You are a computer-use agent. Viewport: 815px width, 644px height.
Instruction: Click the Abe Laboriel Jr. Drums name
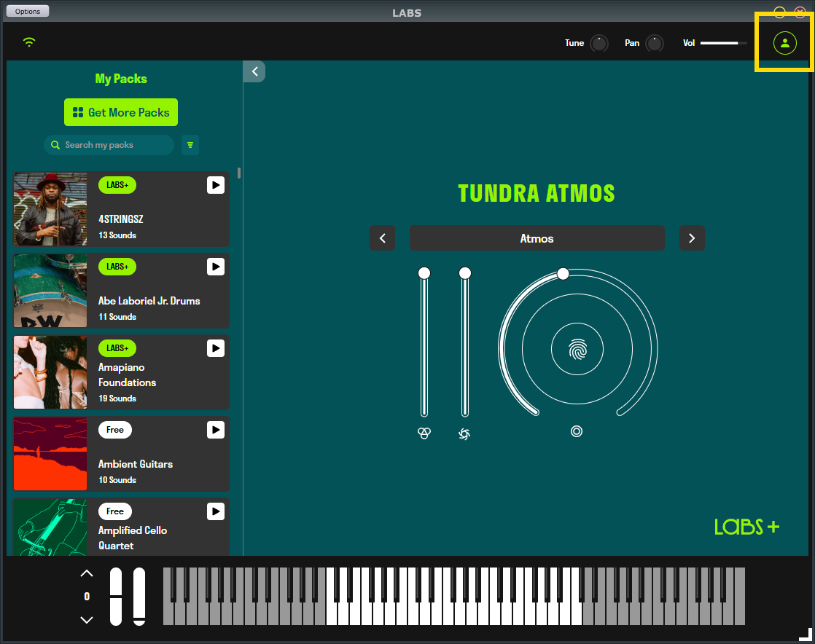click(149, 301)
